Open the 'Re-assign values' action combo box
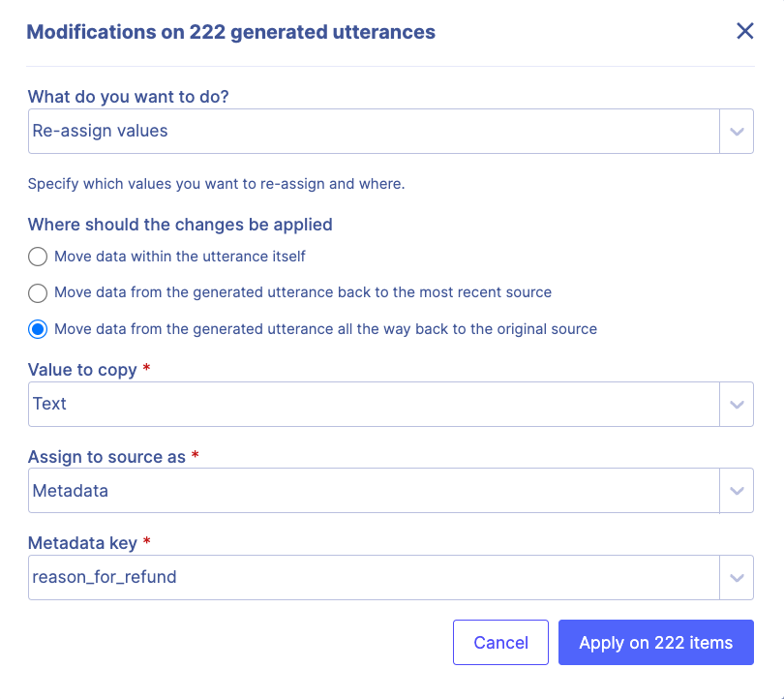 click(x=373, y=131)
